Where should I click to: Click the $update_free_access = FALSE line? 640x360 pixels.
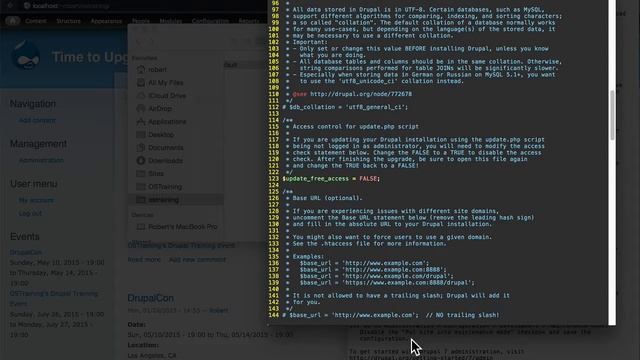pos(331,179)
